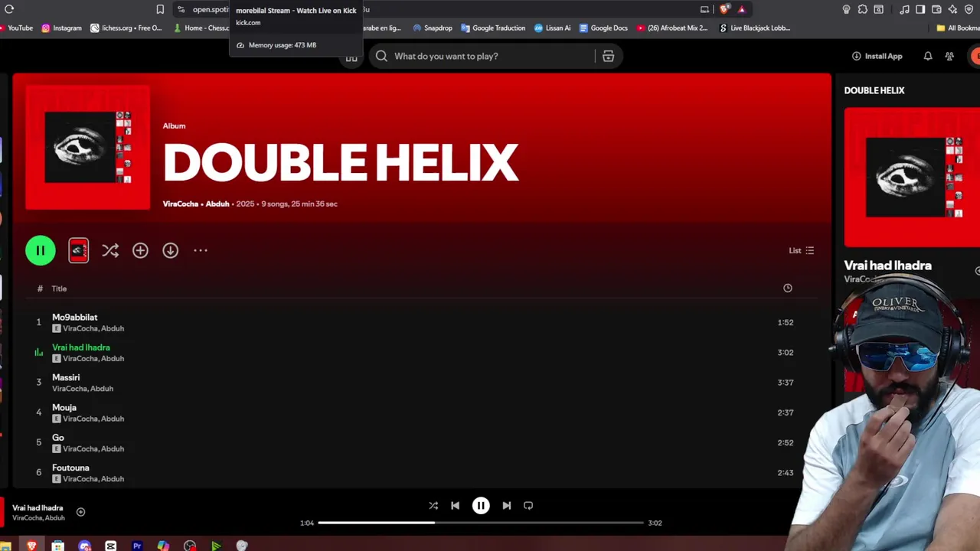Open Brave Leo AI sparkle icon

952,9
